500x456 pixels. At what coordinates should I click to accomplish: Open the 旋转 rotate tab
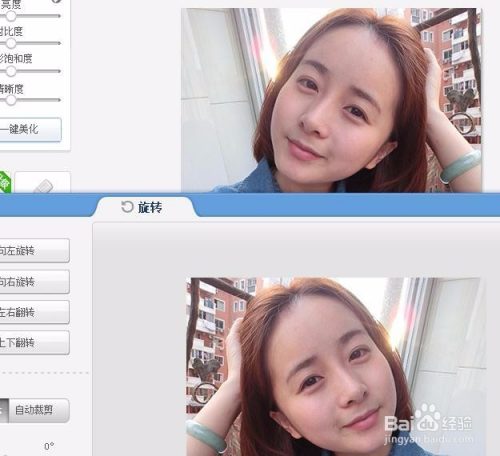[x=146, y=207]
